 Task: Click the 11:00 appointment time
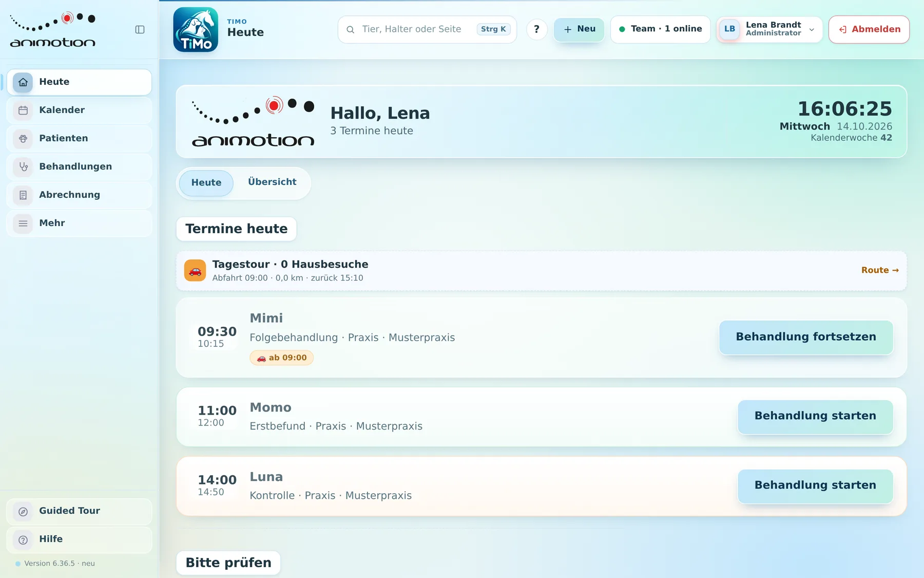(217, 411)
